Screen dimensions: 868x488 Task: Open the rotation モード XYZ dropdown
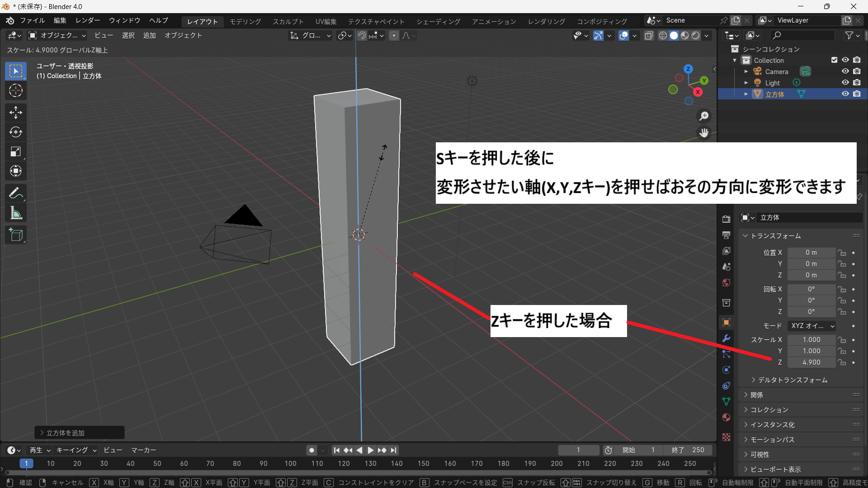point(812,326)
